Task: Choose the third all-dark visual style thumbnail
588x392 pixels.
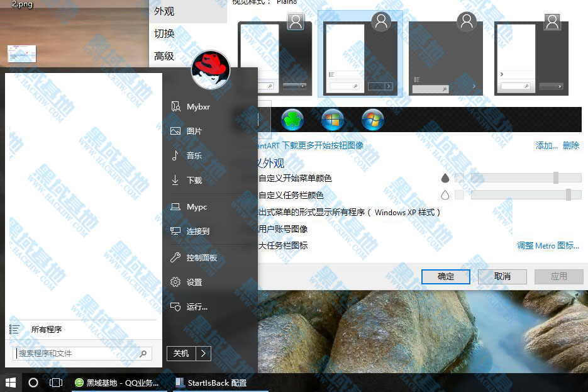Action: 446,54
